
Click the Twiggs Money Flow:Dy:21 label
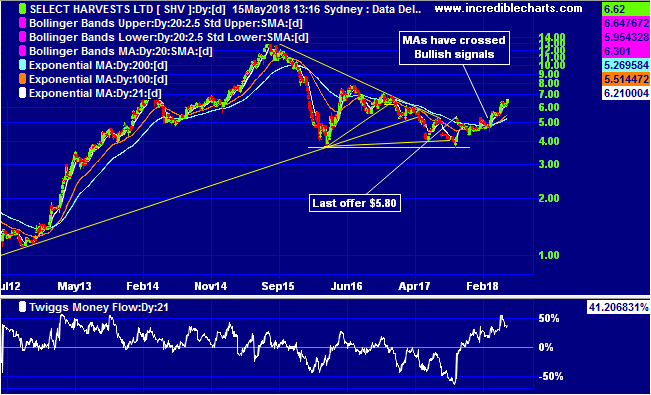click(x=99, y=308)
